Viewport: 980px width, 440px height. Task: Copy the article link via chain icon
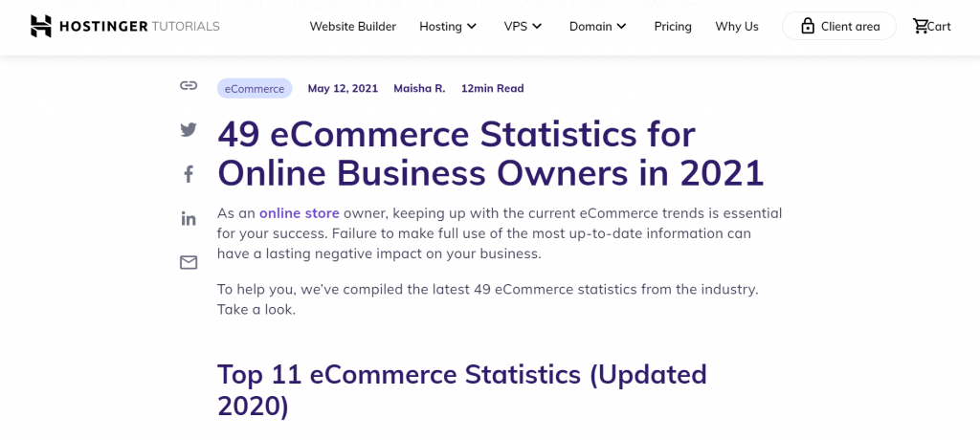(x=189, y=86)
